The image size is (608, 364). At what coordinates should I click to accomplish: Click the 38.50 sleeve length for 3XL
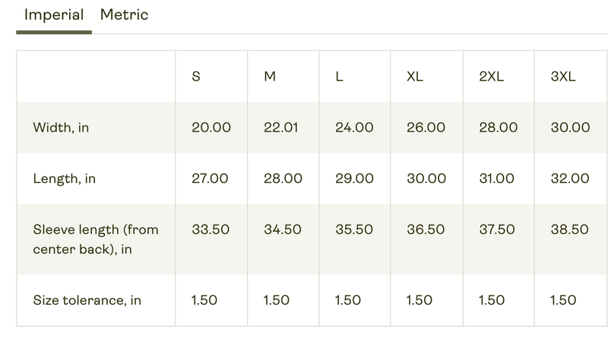click(569, 229)
